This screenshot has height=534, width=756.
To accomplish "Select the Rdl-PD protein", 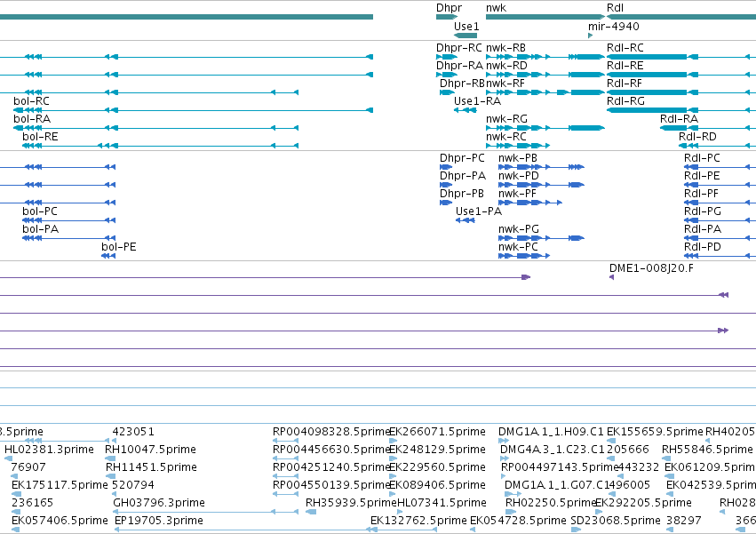I will click(720, 256).
